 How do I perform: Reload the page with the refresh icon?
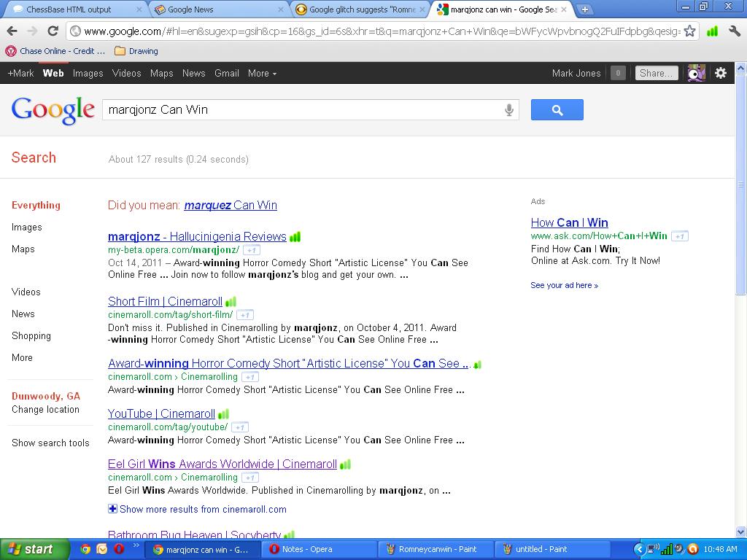(x=53, y=31)
